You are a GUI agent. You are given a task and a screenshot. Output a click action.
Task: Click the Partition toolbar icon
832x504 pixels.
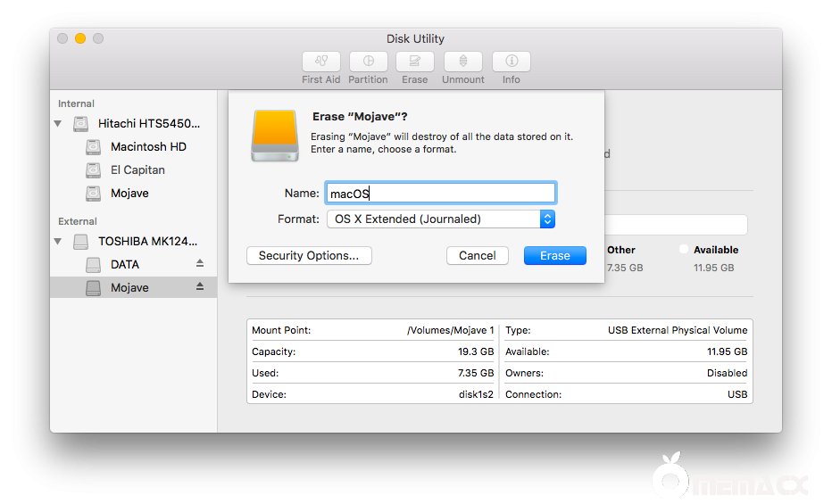click(x=368, y=62)
